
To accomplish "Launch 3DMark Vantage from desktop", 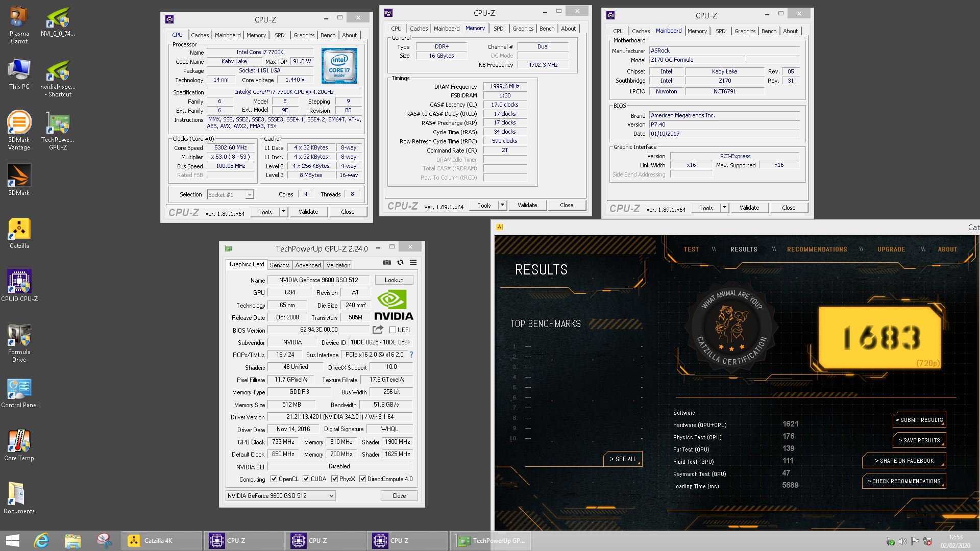I will [x=19, y=131].
